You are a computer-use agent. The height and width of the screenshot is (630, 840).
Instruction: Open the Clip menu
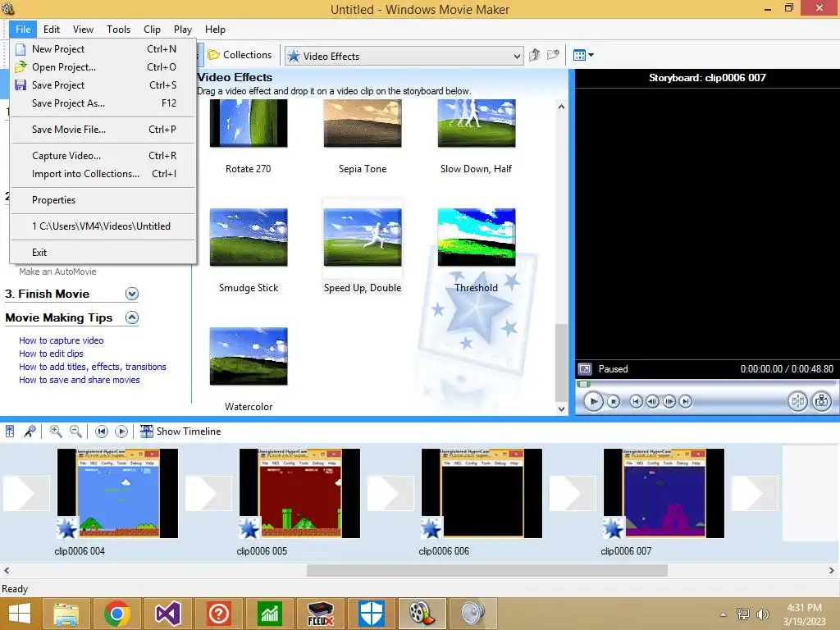(152, 30)
